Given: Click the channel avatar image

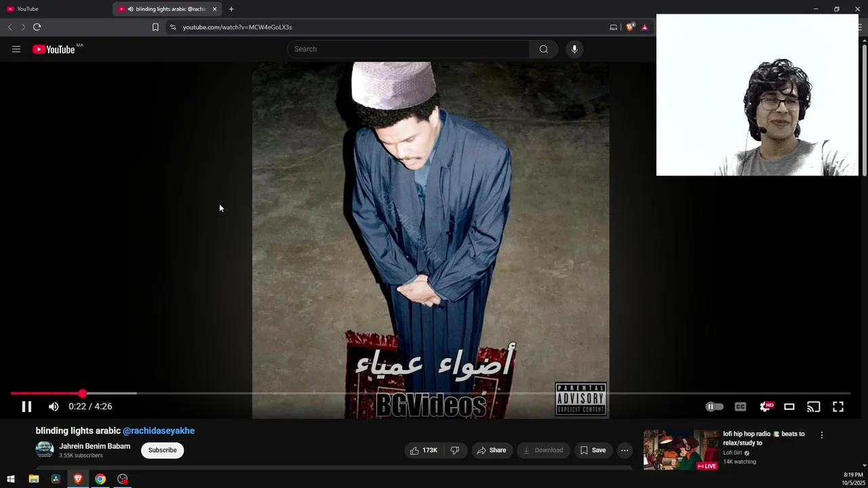Looking at the screenshot, I should [45, 449].
